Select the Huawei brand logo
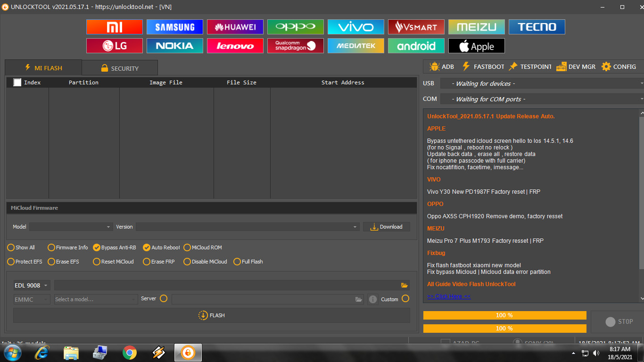This screenshot has width=644, height=362. click(x=235, y=27)
